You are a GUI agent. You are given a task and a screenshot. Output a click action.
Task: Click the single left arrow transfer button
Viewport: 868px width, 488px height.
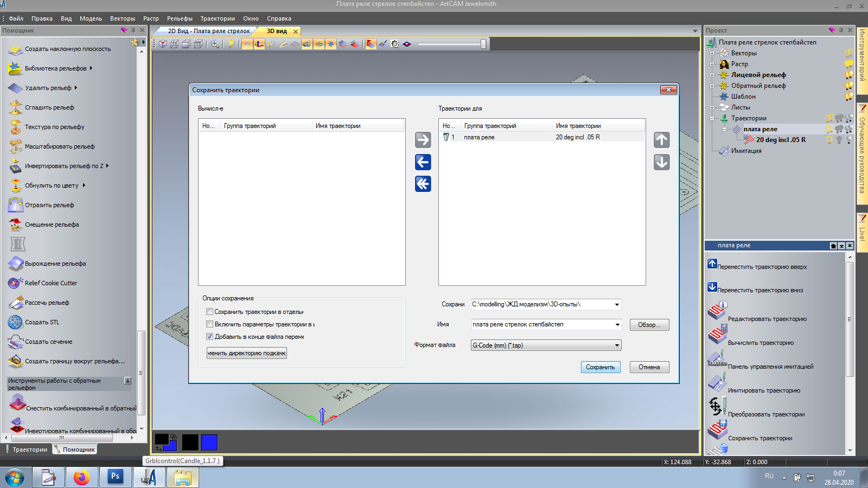[423, 162]
